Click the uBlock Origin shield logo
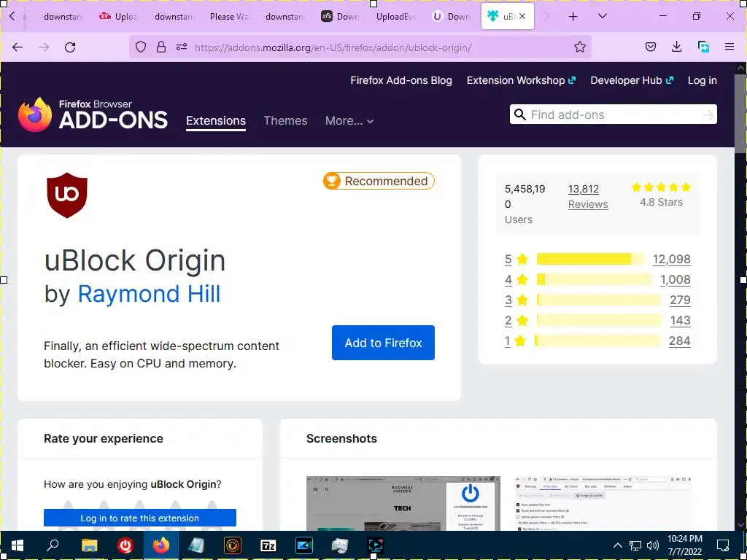This screenshot has height=560, width=747. [67, 195]
